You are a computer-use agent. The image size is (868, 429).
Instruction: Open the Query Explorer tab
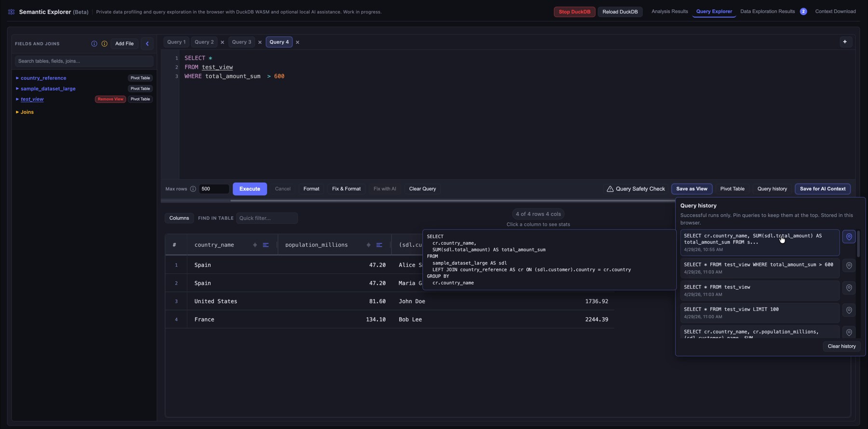714,12
